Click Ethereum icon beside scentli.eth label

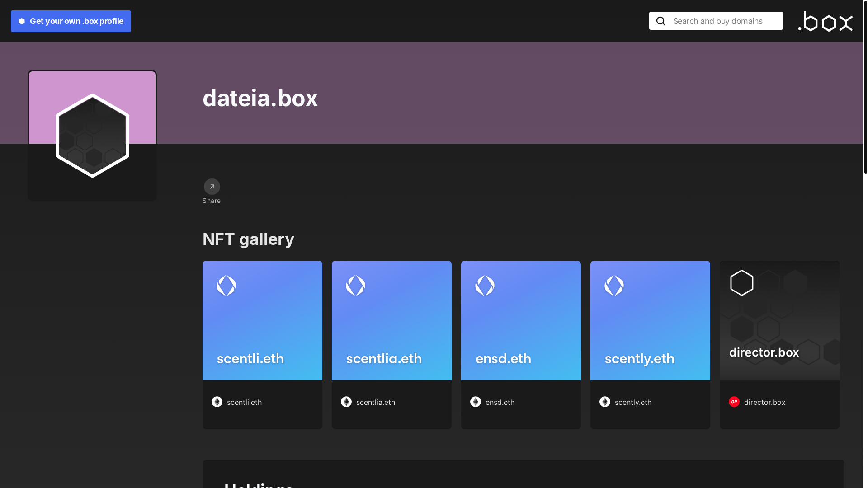click(217, 402)
